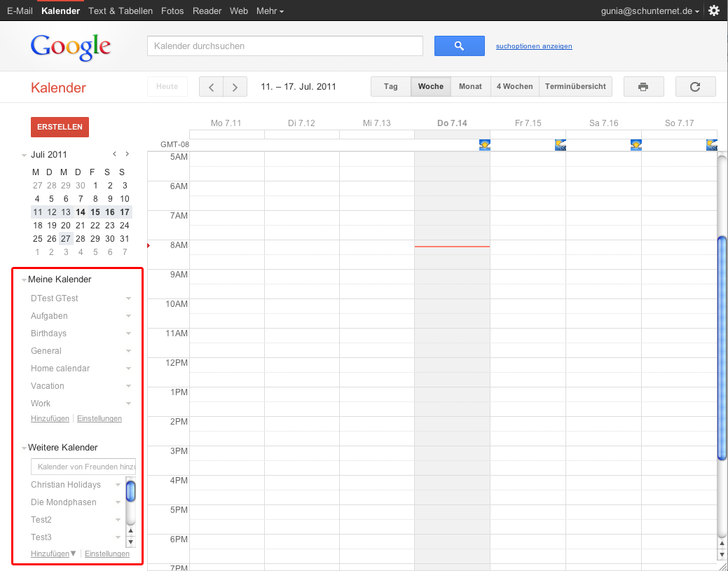Open General calendar options arrow

click(129, 351)
